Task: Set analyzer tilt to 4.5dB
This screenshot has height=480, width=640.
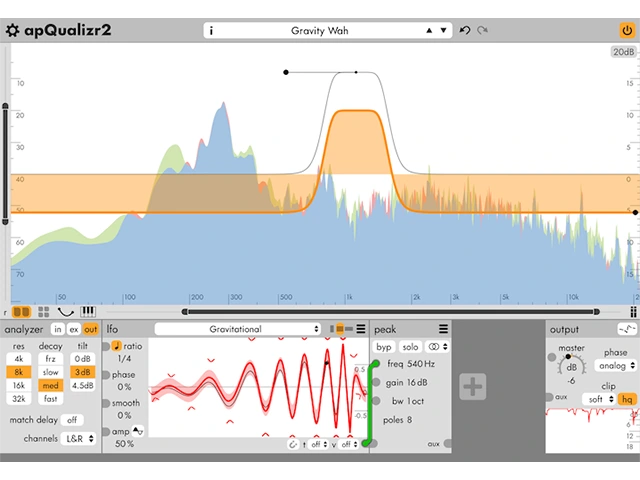Action: [82, 386]
